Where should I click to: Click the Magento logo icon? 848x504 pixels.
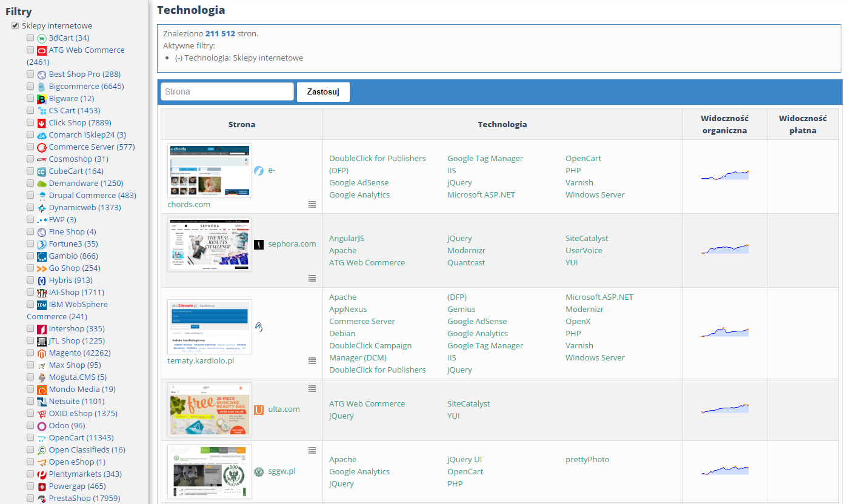(42, 353)
